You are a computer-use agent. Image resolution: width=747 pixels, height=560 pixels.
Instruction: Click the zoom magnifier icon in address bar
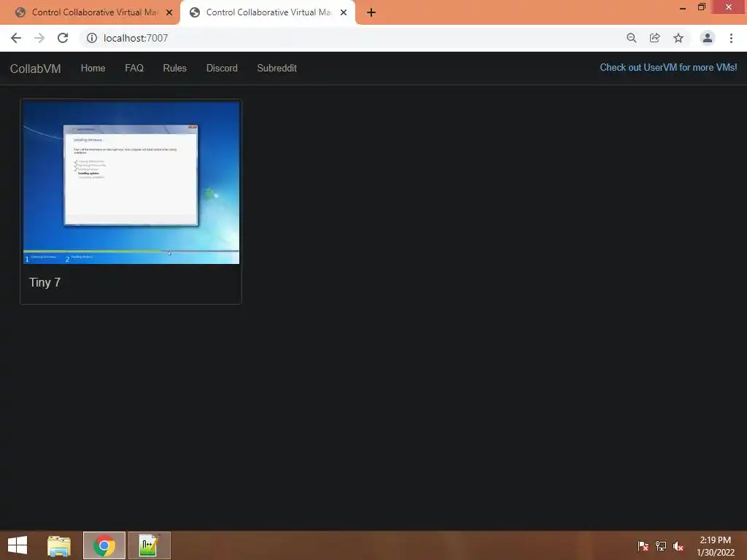point(632,38)
